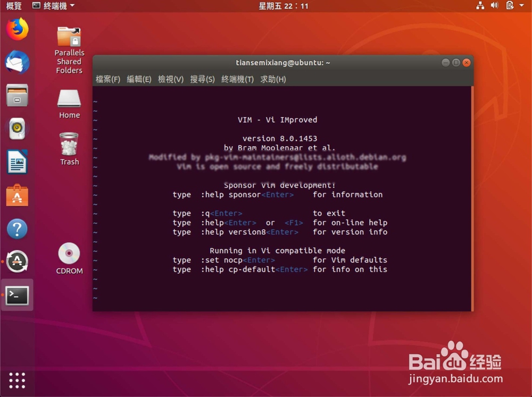The image size is (532, 397).
Task: Open Ubuntu Software store icon
Action: (x=18, y=195)
